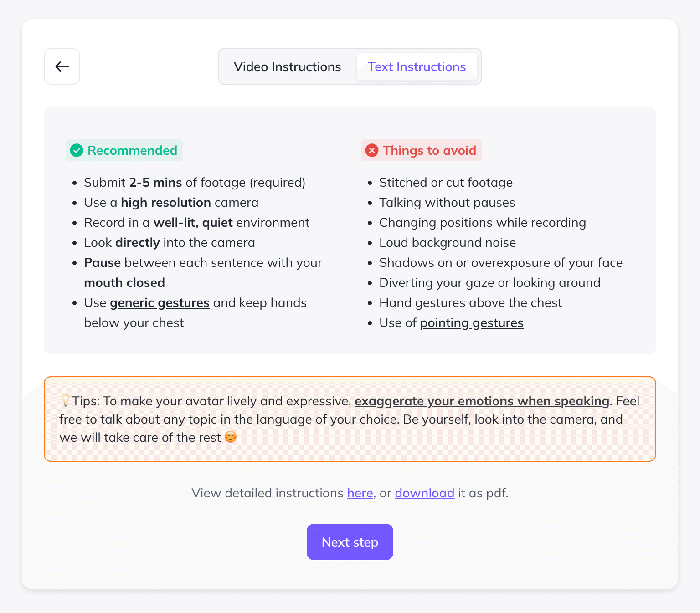The height and width of the screenshot is (613, 700).
Task: Select the Text Instructions tab
Action: tap(417, 66)
